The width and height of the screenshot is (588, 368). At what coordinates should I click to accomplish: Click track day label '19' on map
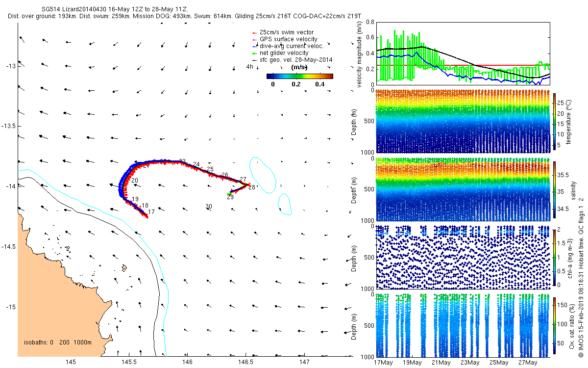point(136,199)
